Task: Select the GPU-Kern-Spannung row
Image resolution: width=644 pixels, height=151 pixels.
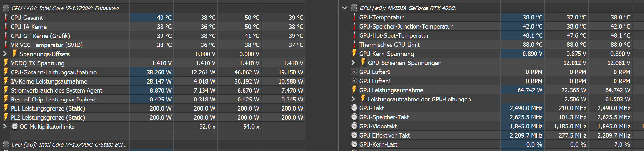Action: [x=497, y=54]
